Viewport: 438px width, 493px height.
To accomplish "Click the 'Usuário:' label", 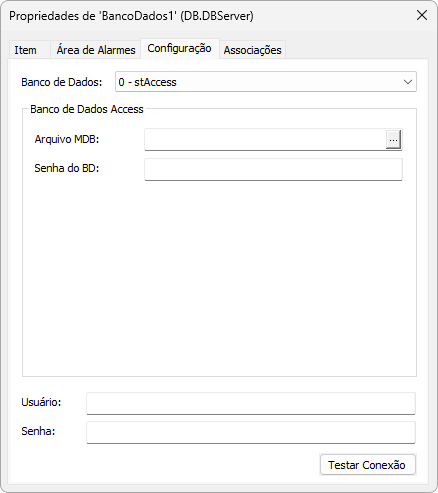I will tap(41, 402).
